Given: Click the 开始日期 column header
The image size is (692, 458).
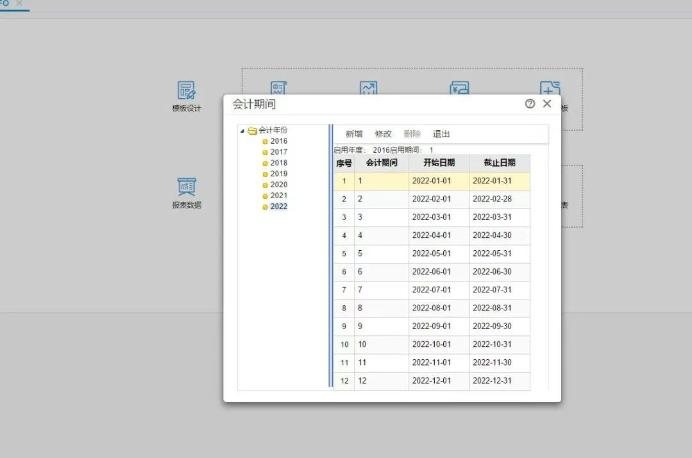Looking at the screenshot, I should (439, 163).
